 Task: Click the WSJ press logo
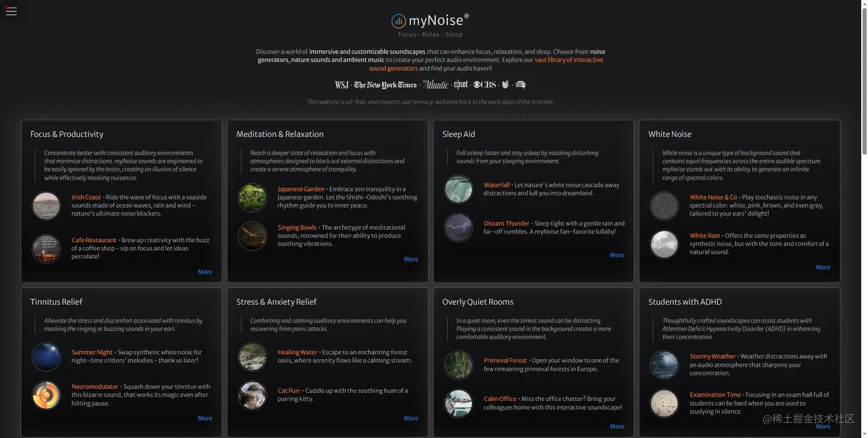[x=342, y=85]
